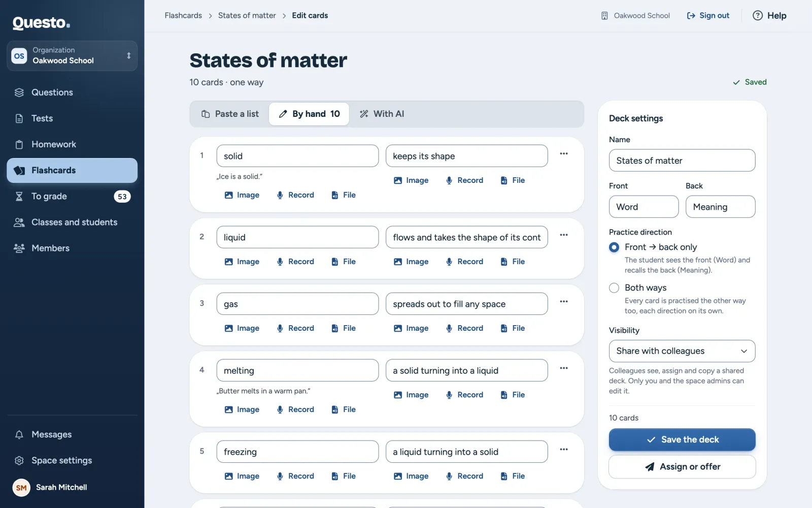Viewport: 812px width, 508px height.
Task: Open Homework from the sidebar
Action: click(72, 144)
